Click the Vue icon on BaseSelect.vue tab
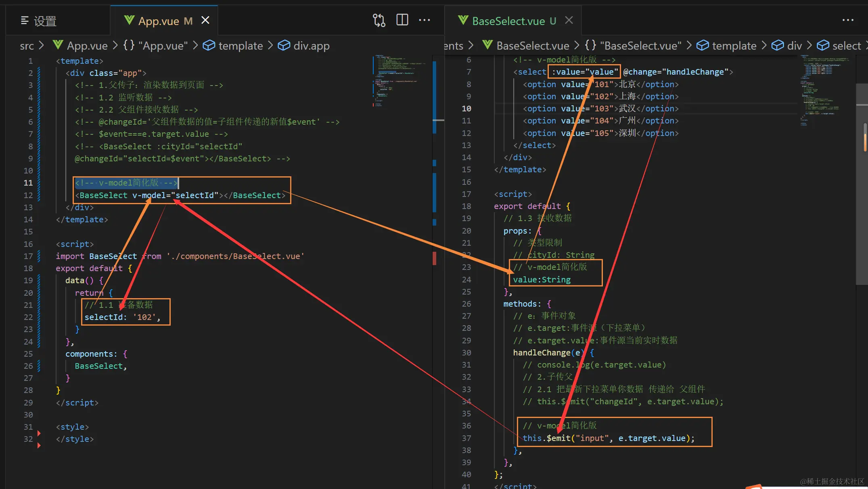This screenshot has width=868, height=489. pyautogui.click(x=463, y=20)
